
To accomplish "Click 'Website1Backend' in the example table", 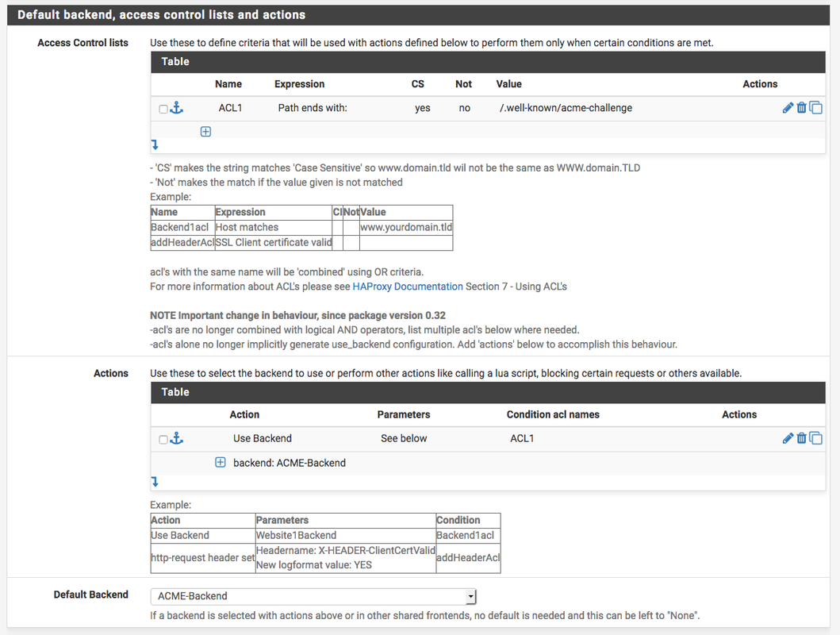I will 296,535.
